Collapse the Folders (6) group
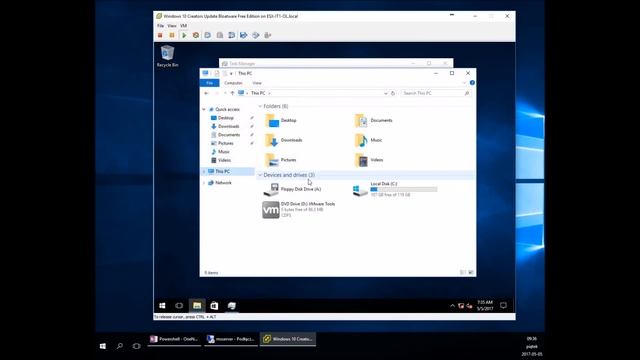The width and height of the screenshot is (640, 360). pos(260,107)
